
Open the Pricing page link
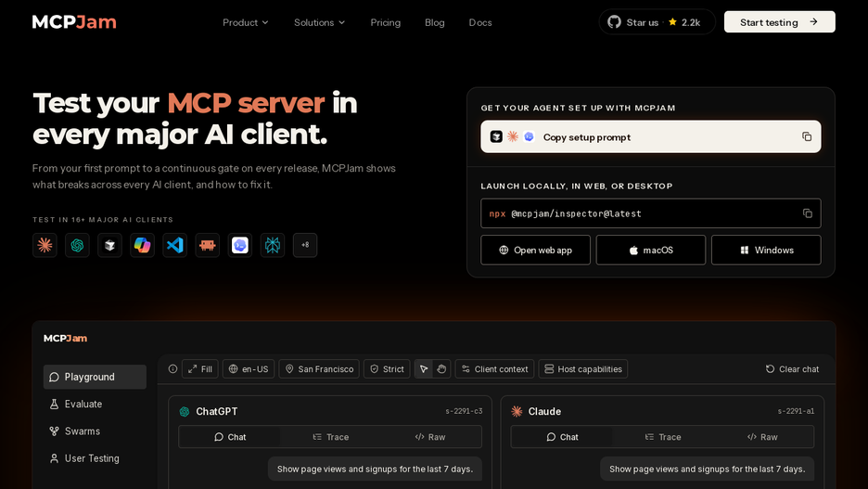[x=385, y=22]
